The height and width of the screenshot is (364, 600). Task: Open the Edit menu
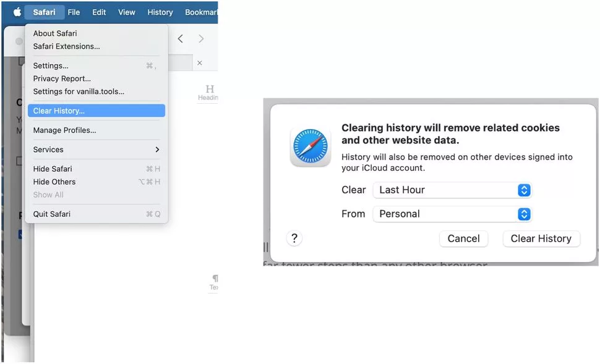pos(99,12)
